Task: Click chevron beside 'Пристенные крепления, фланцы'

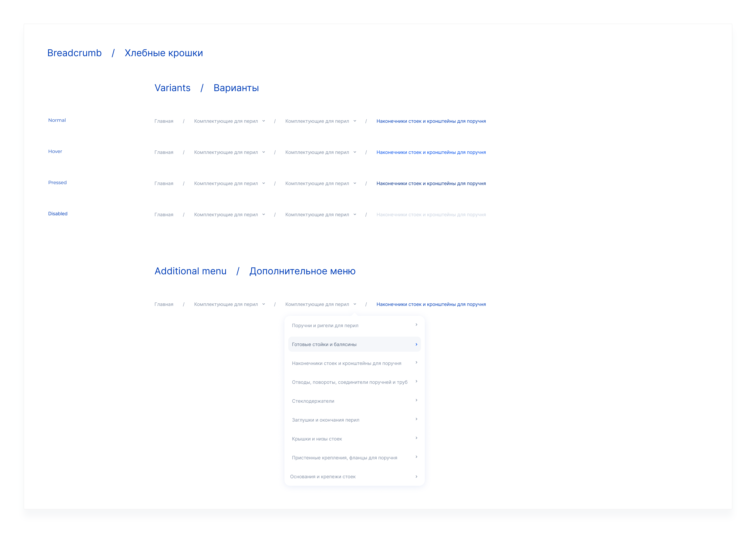Action: (x=416, y=457)
